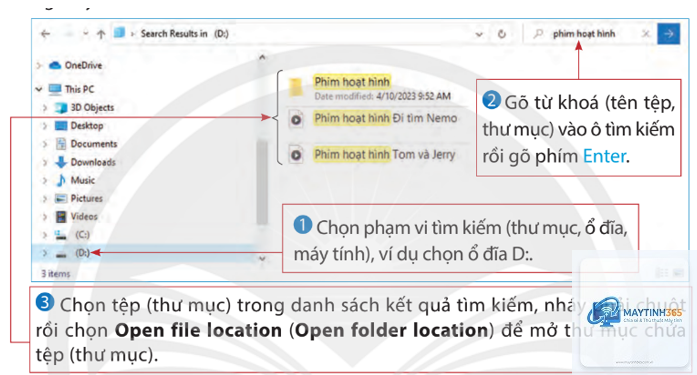
Task: Open Pictures label in navigation pane
Action: 87,198
